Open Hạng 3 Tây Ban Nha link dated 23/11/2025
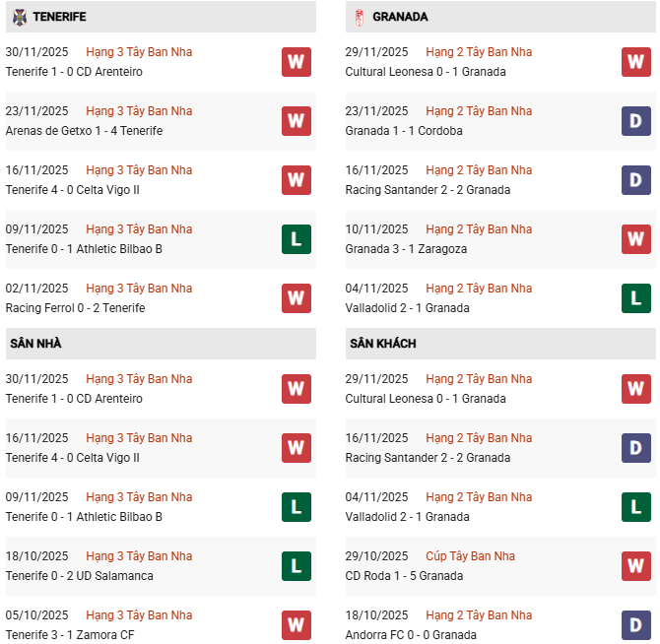This screenshot has width=660, height=644. click(139, 111)
